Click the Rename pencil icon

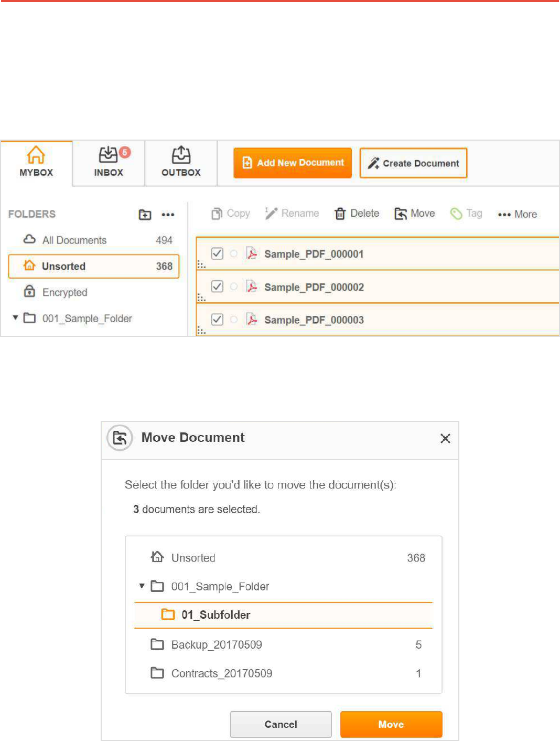pos(271,213)
